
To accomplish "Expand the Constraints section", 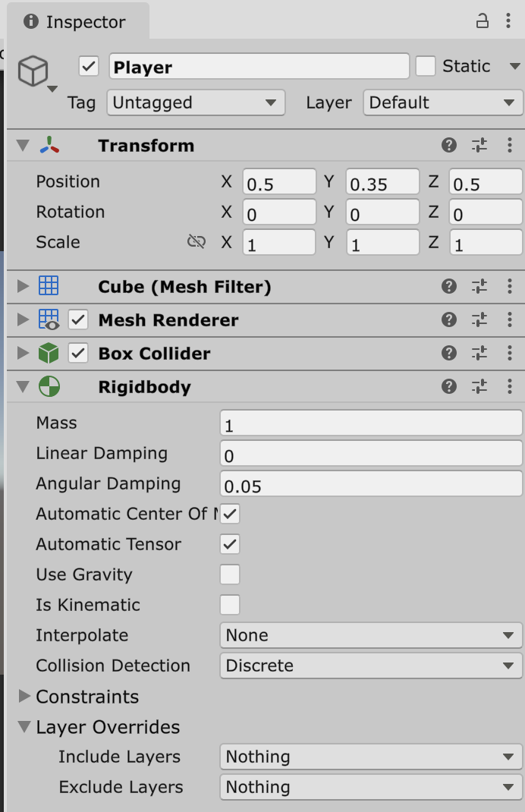I will 24,697.
